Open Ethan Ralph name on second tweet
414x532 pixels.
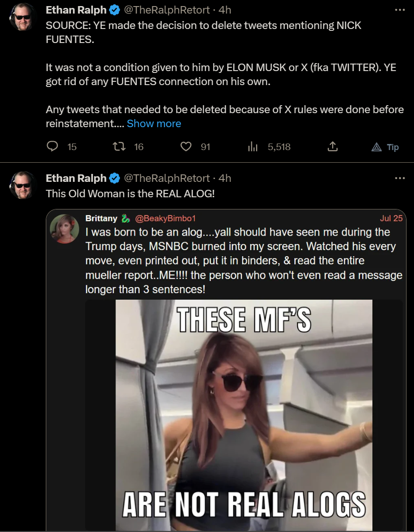[x=76, y=178]
